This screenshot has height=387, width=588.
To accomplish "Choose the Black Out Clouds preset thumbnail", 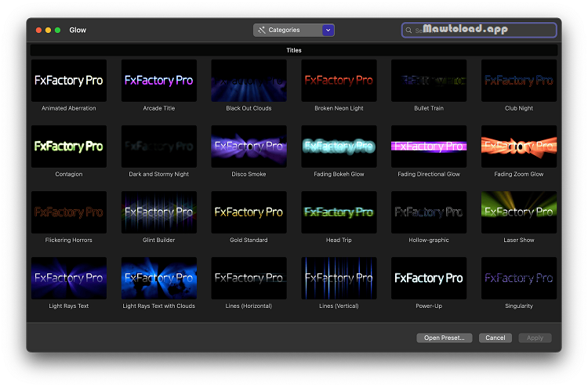I will (x=249, y=81).
